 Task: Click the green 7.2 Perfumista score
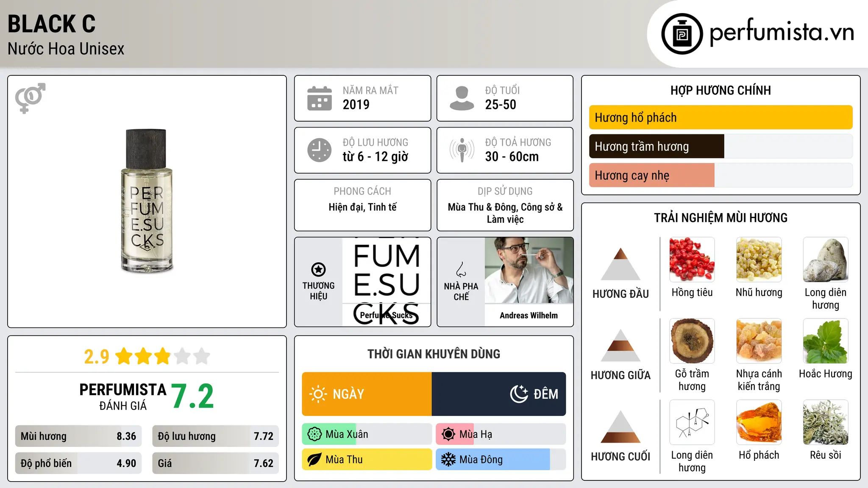coord(193,396)
